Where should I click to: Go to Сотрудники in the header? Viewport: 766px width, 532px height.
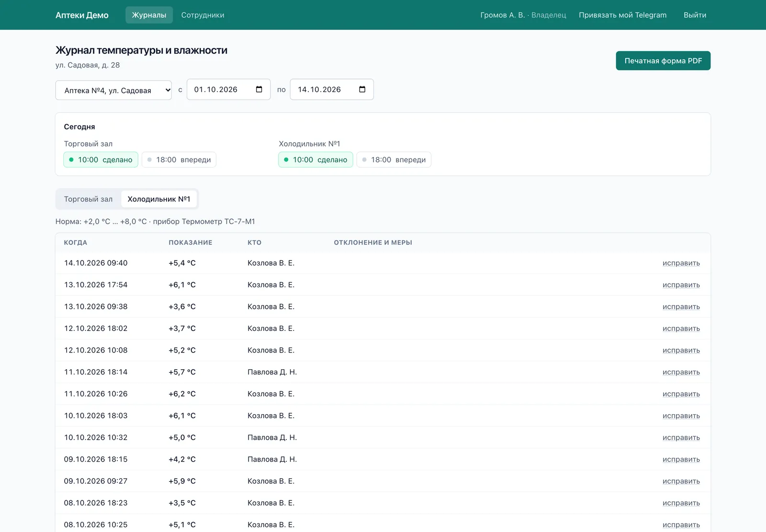(x=203, y=15)
